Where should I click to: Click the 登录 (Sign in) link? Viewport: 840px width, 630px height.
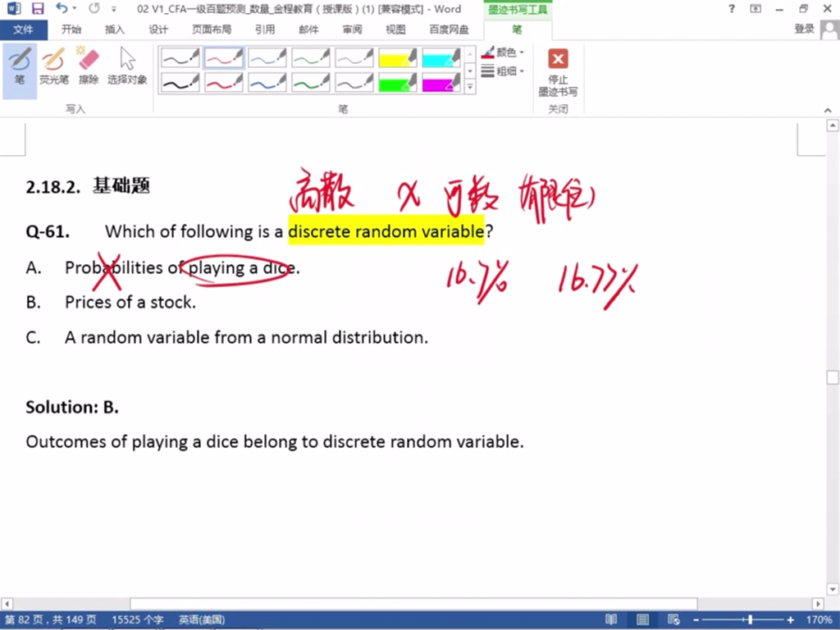804,30
